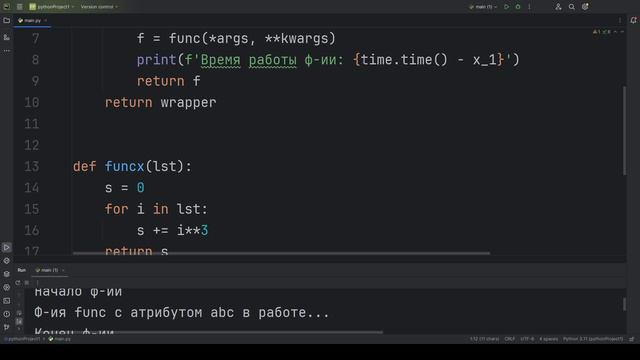The image size is (640, 360).
Task: Run the main configuration with the play icon
Action: 507,7
